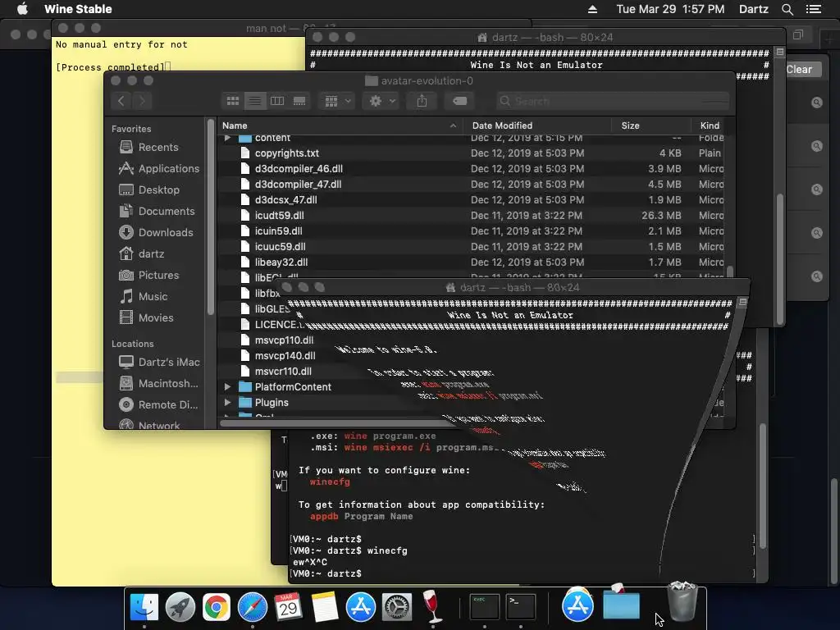Image resolution: width=840 pixels, height=630 pixels.
Task: Open the Finder group-by dropdown
Action: [337, 101]
